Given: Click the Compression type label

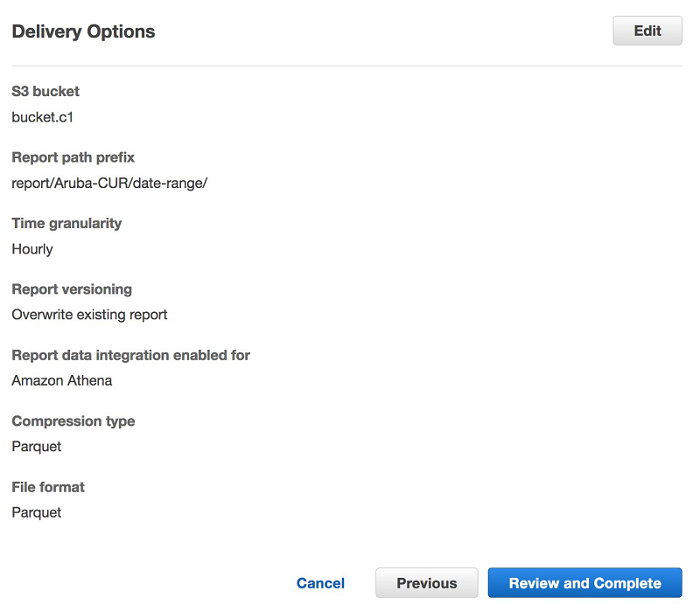Looking at the screenshot, I should click(73, 421).
